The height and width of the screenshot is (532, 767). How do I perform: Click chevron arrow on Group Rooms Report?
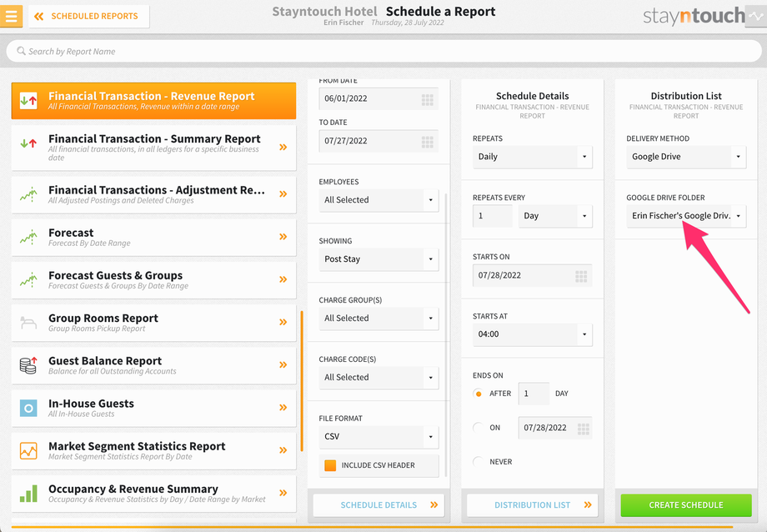click(x=283, y=322)
